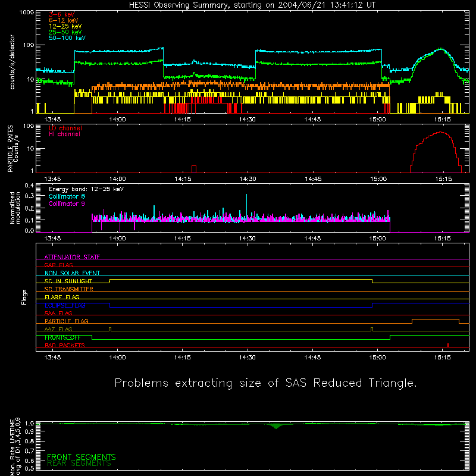This screenshot has width=476, height=476.
Task: Select the 6-12 keV legend label
Action: tap(64, 20)
